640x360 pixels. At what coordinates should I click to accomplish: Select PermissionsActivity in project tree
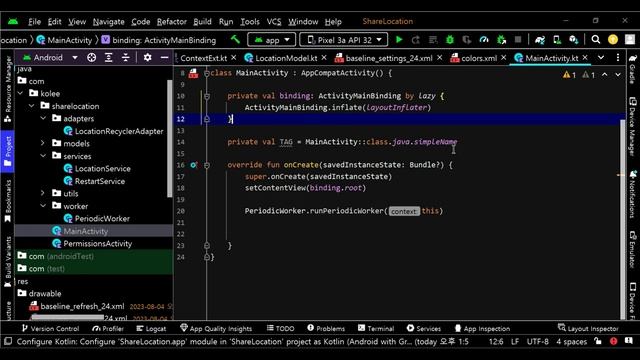98,244
